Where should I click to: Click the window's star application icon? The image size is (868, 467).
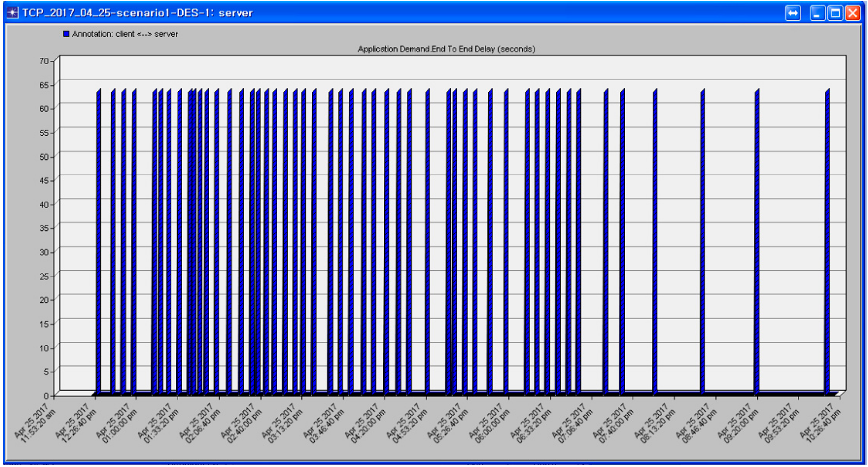pos(13,13)
